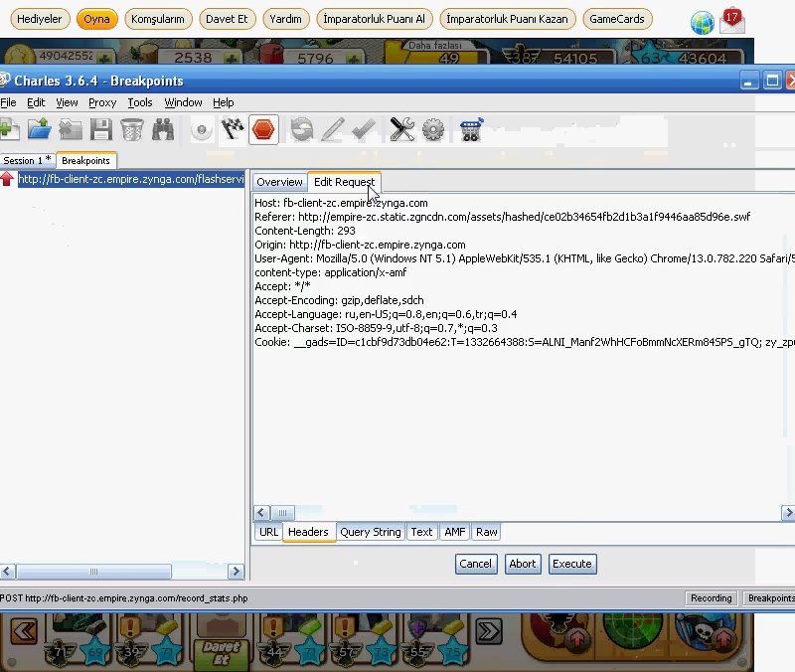Click left arrow of headers horizontal scrollbar

click(261, 513)
